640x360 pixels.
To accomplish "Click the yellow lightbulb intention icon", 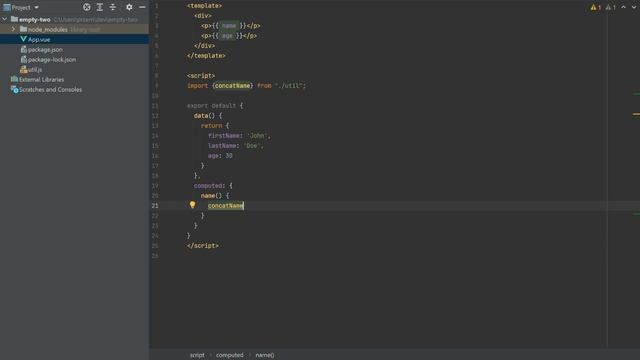I will pos(192,205).
